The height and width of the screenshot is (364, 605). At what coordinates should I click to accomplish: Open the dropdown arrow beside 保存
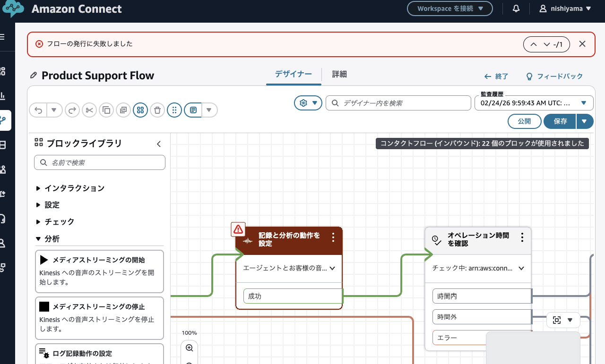tap(585, 121)
